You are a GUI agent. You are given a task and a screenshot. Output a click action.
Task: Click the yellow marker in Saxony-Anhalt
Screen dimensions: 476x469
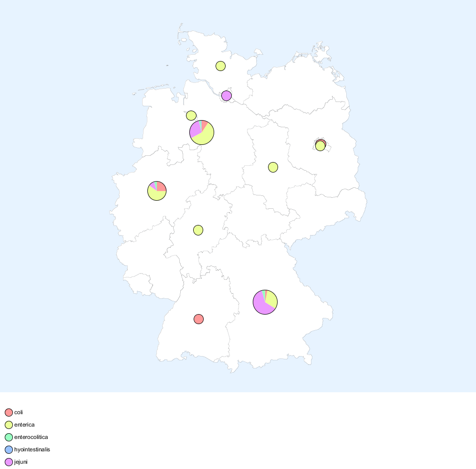[x=273, y=167]
